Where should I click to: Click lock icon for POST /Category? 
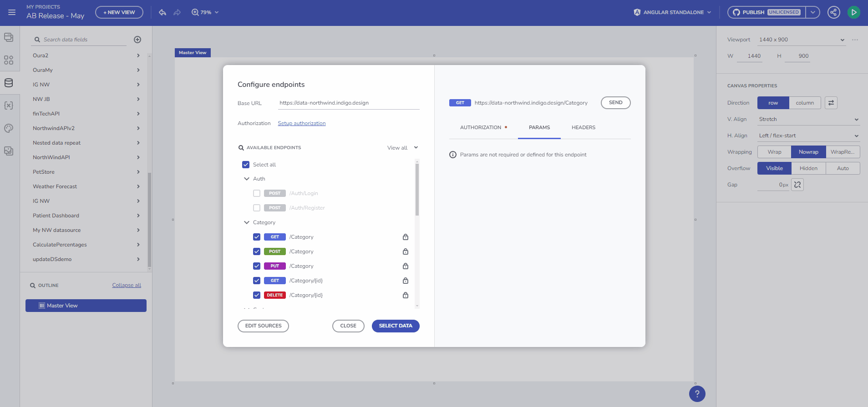pos(406,251)
